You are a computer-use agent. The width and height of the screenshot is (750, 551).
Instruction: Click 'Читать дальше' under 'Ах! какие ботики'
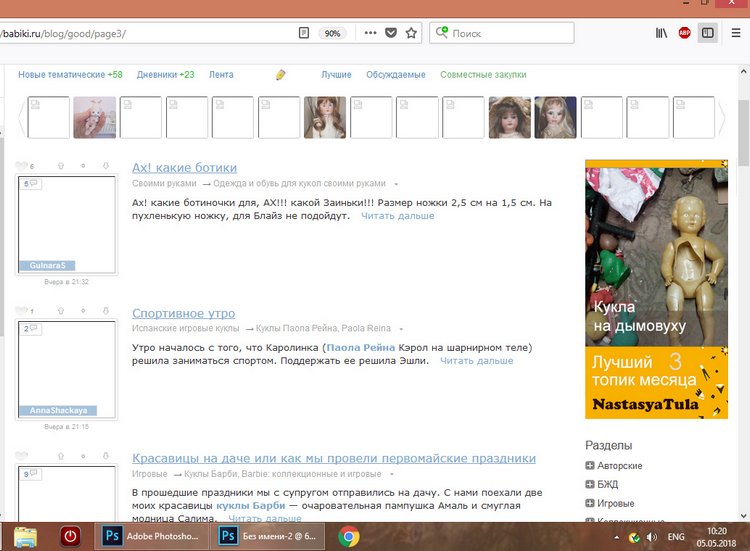point(397,216)
